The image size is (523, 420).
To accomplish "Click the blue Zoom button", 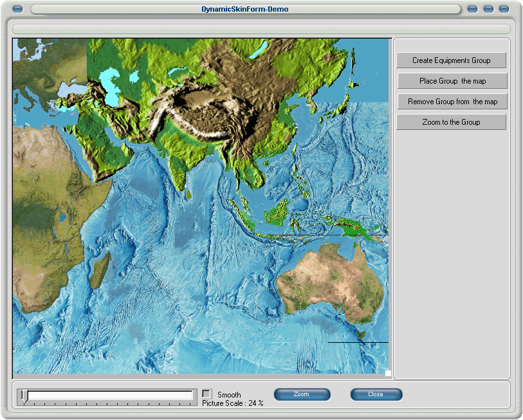I will [302, 394].
